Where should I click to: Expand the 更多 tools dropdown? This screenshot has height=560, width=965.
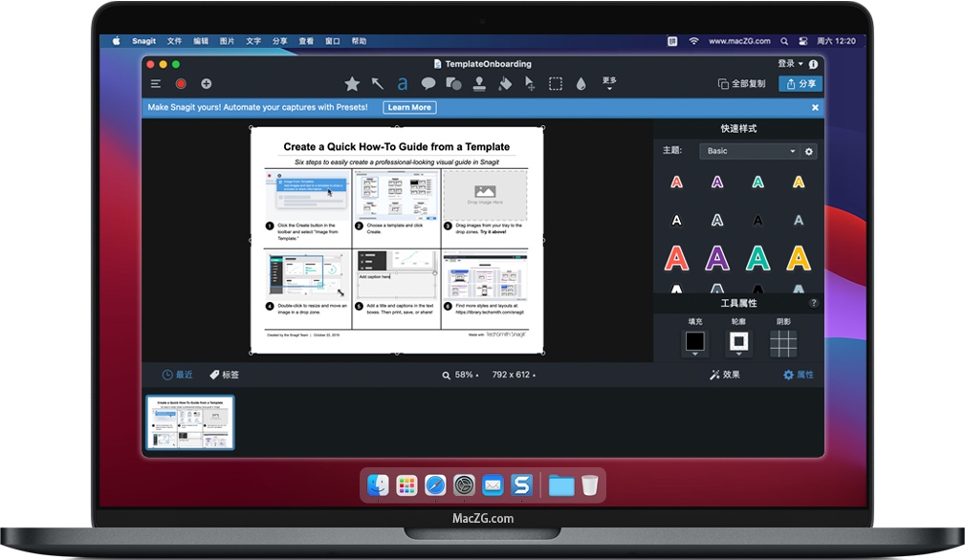click(x=608, y=83)
